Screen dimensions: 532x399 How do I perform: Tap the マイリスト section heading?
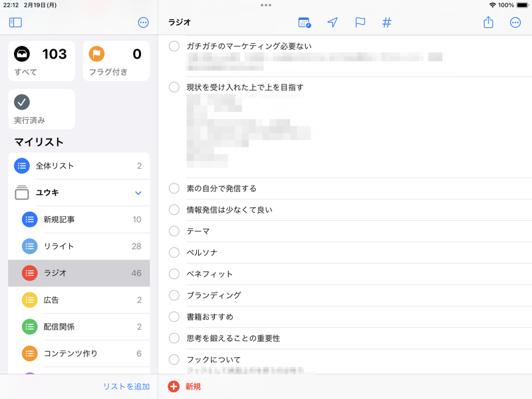pyautogui.click(x=39, y=142)
